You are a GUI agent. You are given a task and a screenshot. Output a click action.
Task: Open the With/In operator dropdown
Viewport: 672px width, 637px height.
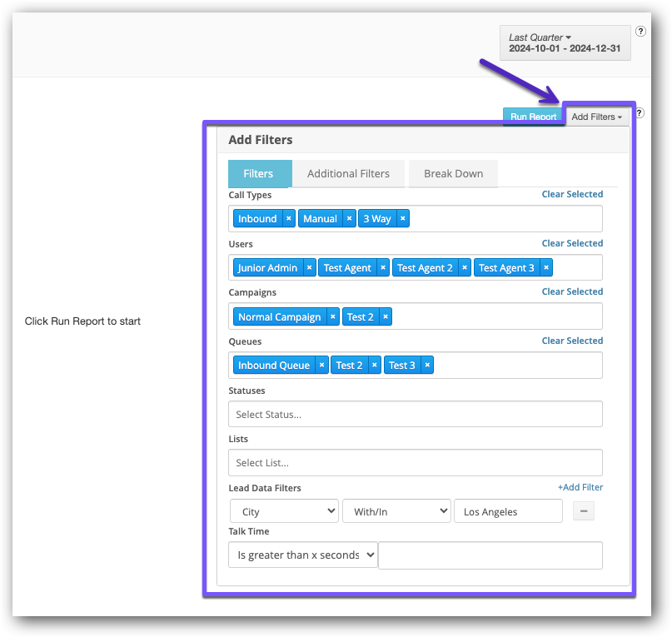(397, 511)
